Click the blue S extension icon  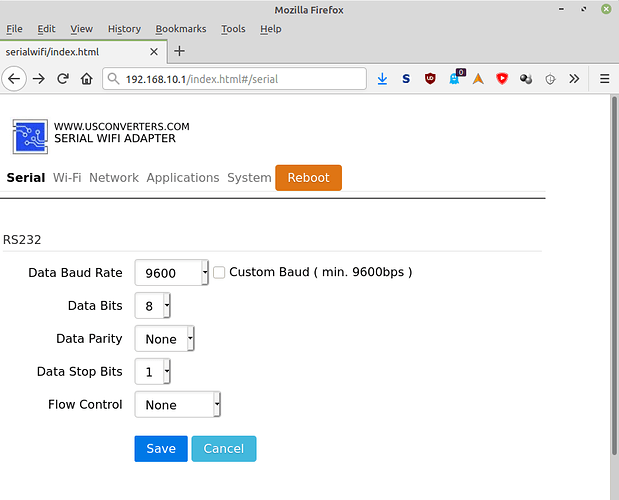pyautogui.click(x=406, y=79)
